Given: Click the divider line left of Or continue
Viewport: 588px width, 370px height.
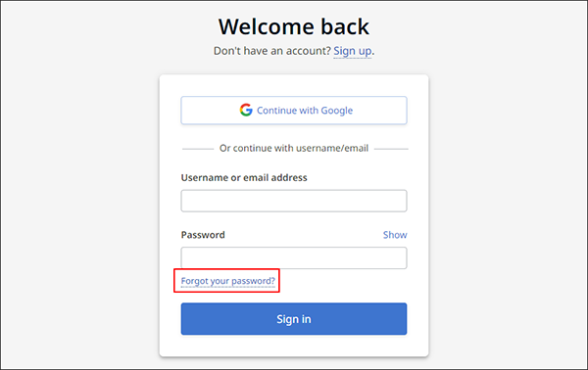Looking at the screenshot, I should click(x=198, y=149).
